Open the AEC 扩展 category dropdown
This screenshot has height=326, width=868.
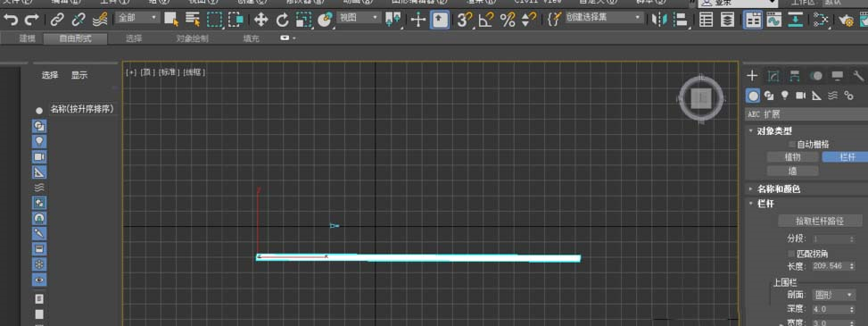(x=806, y=114)
